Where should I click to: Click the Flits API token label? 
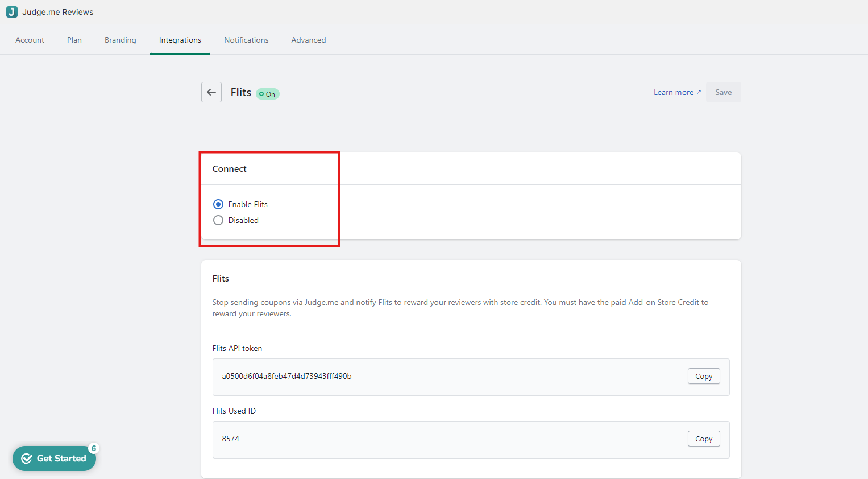point(238,348)
